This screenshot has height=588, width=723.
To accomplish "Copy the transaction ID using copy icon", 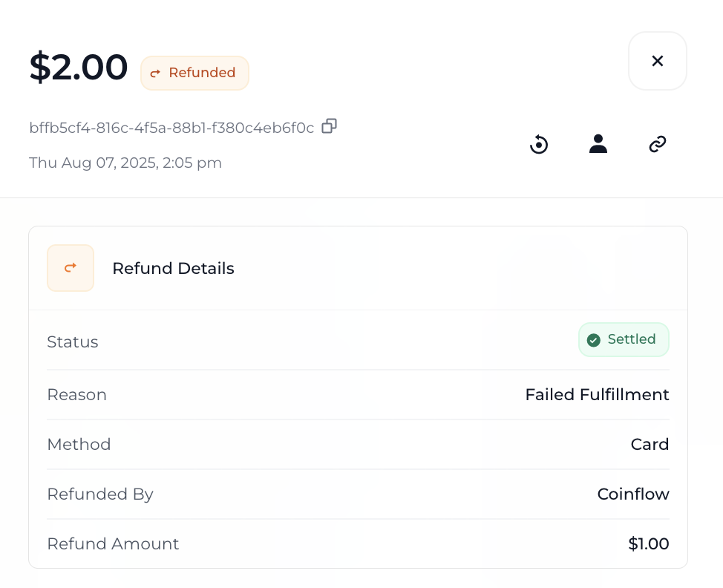I will tap(329, 126).
